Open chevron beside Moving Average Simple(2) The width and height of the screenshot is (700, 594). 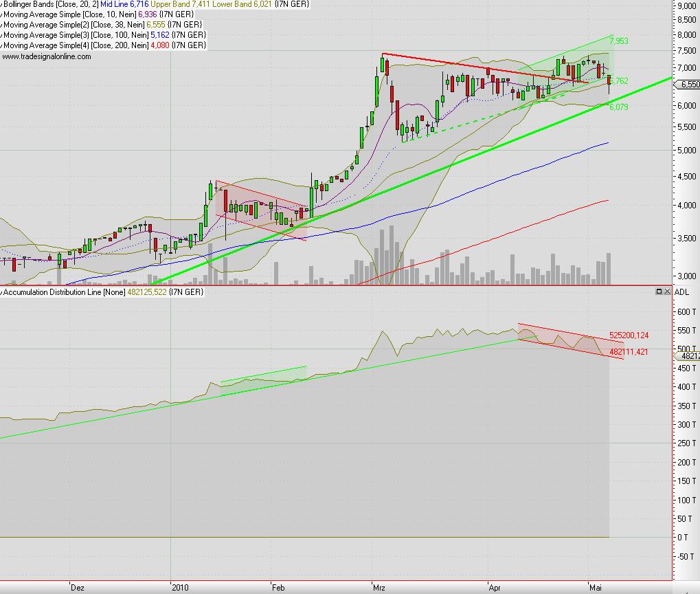pos(1,25)
